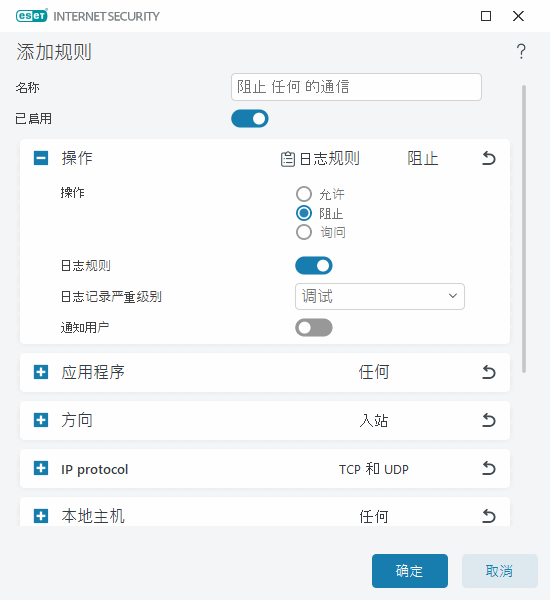550x600 pixels.
Task: Expand the 本地主机 section
Action: tap(41, 516)
